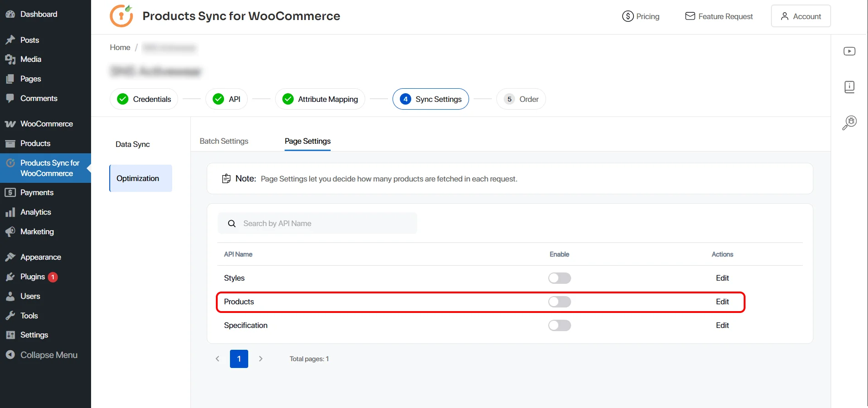
Task: Open the Data Sync side tab
Action: [133, 144]
